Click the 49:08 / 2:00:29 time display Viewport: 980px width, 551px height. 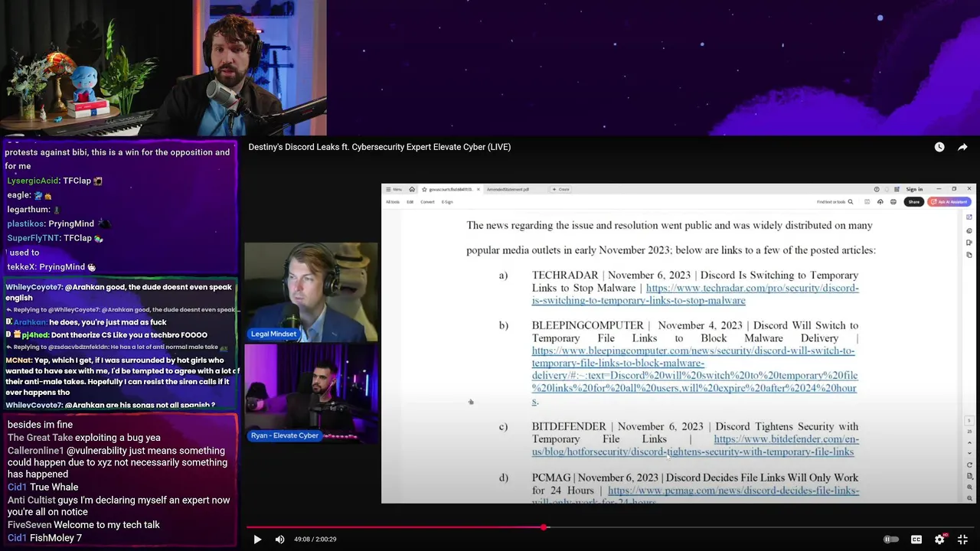[x=315, y=539]
